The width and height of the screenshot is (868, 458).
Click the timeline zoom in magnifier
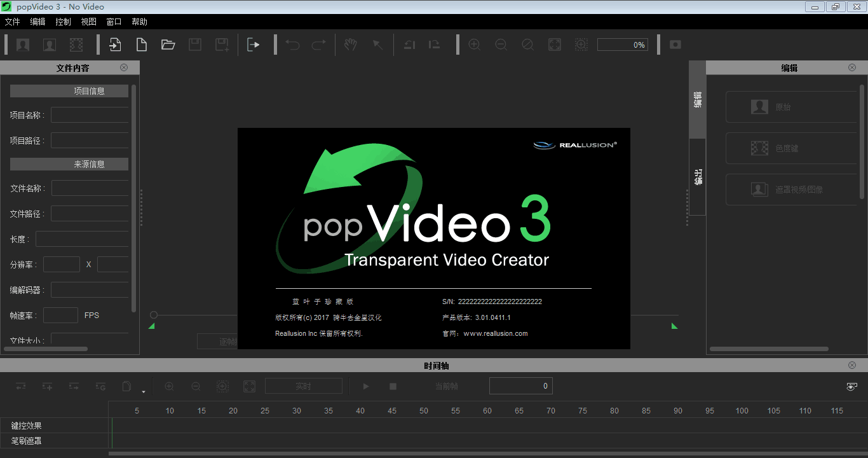coord(169,386)
